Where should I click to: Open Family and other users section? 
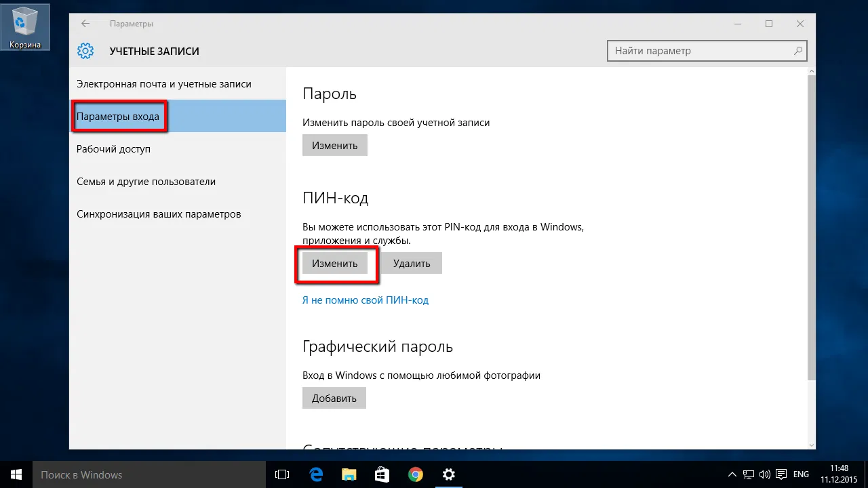pos(178,182)
